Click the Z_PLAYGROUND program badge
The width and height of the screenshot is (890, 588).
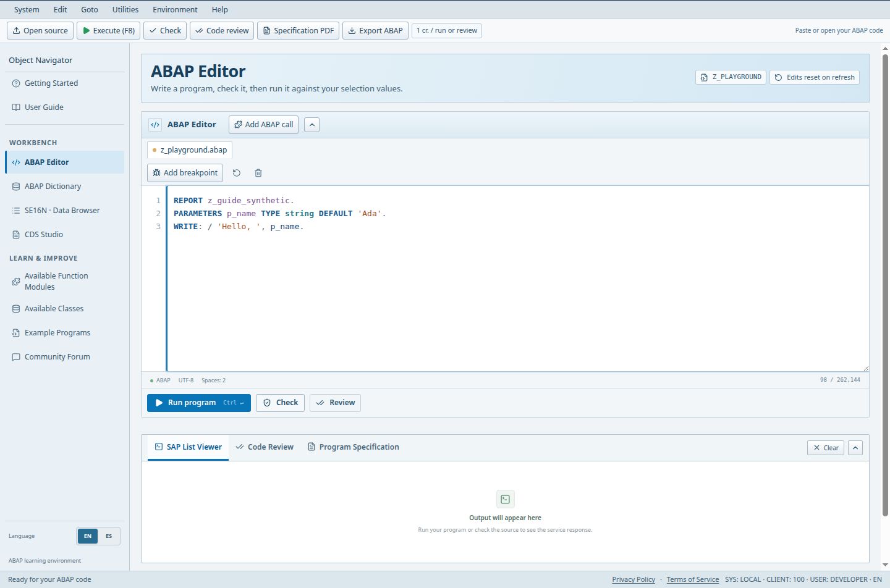point(731,77)
